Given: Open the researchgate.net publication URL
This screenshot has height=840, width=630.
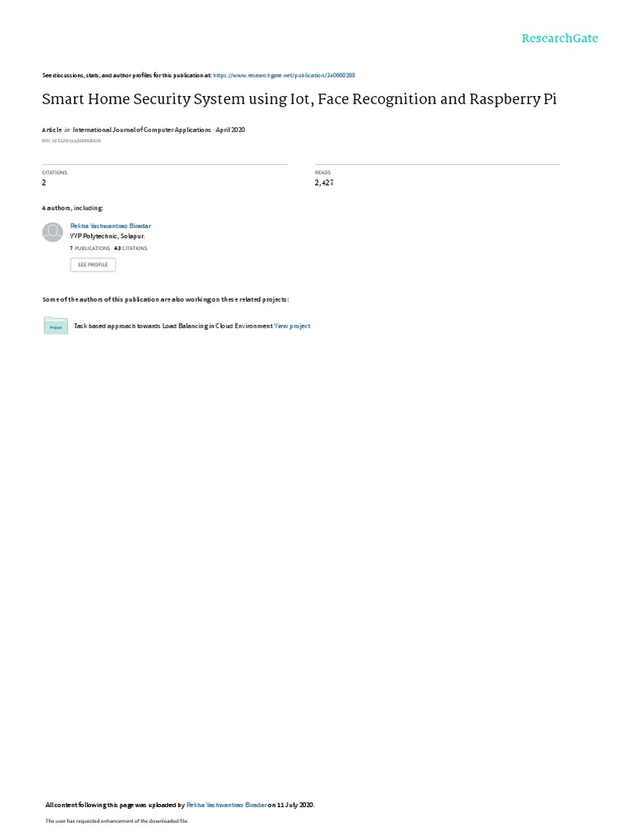Looking at the screenshot, I should [x=284, y=75].
